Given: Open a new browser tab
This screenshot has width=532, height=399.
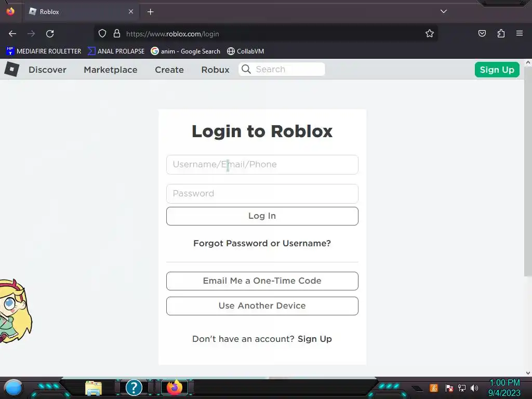Looking at the screenshot, I should point(150,12).
